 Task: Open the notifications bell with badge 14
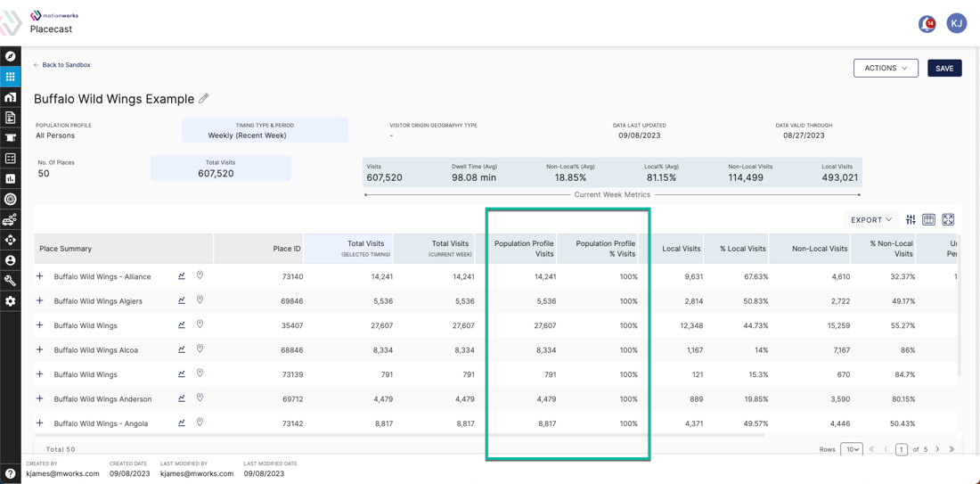pos(927,24)
